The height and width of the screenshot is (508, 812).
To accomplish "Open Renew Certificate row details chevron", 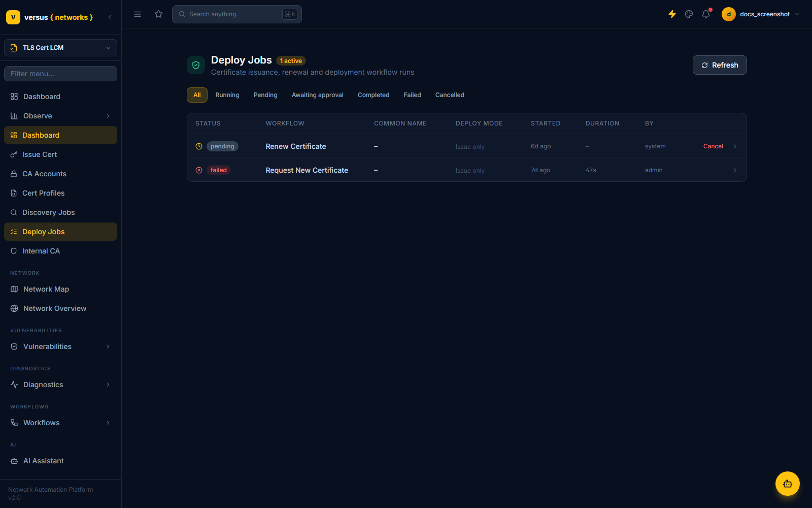I will point(735,146).
